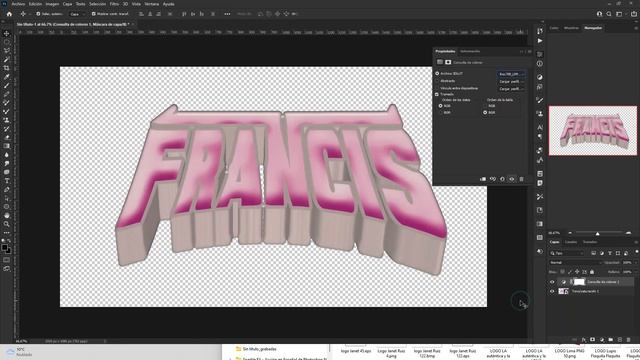The height and width of the screenshot is (360, 640).
Task: Switch to the Muestras tab
Action: coord(571,28)
